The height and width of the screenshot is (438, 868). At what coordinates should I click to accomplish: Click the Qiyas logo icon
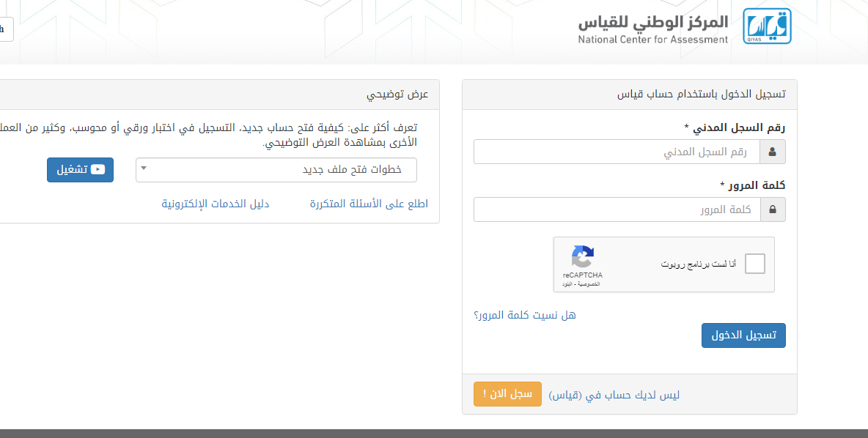pyautogui.click(x=767, y=27)
